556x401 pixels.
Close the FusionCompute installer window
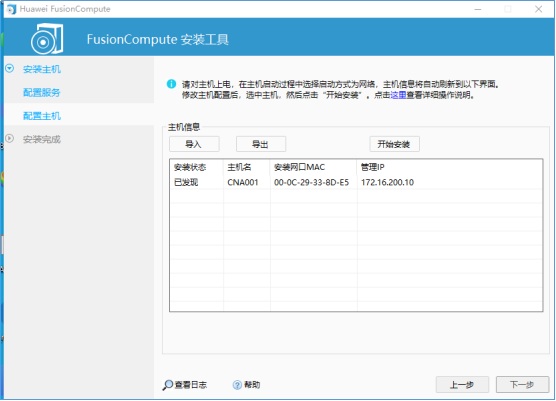point(538,9)
